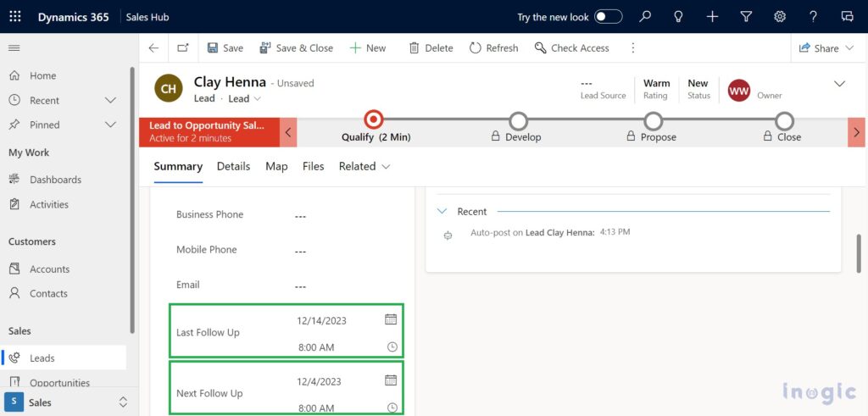Click Check Access
This screenshot has width=868, height=416.
pos(572,48)
